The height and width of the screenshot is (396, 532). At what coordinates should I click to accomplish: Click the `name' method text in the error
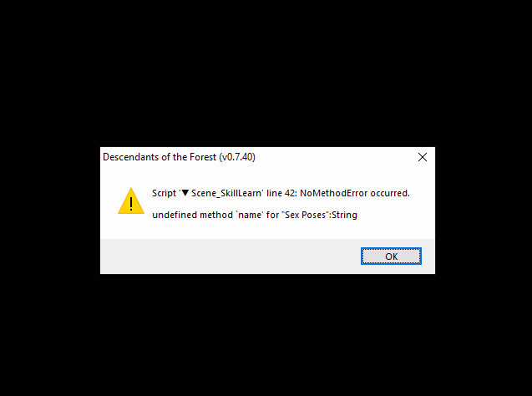[x=250, y=215]
